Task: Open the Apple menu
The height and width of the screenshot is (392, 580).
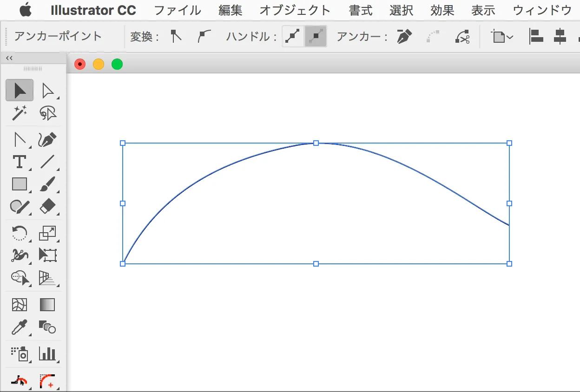Action: click(x=25, y=9)
